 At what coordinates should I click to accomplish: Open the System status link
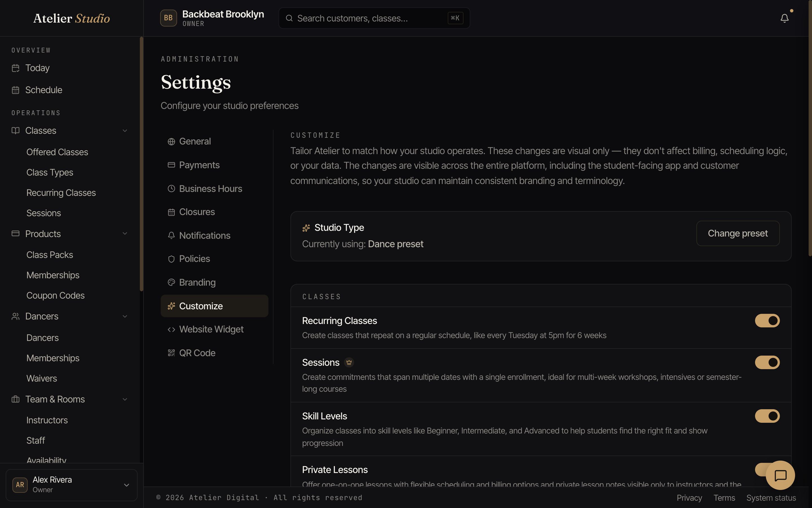pyautogui.click(x=771, y=498)
